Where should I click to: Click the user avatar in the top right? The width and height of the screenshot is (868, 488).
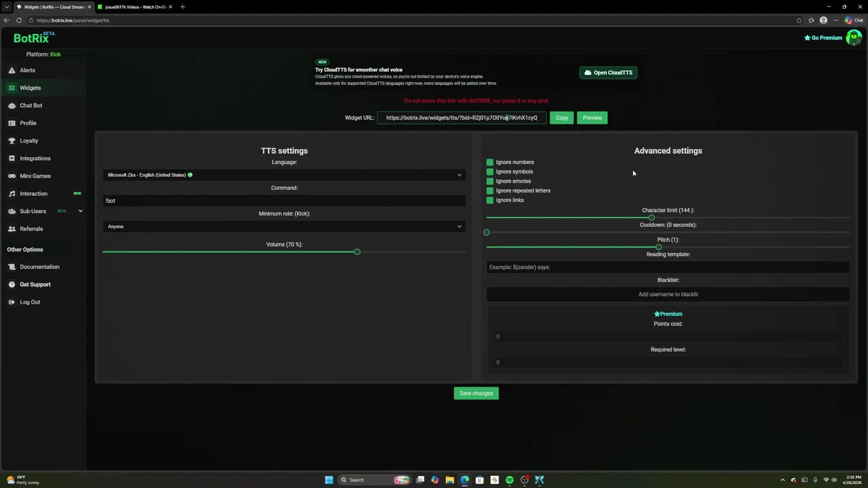point(854,38)
